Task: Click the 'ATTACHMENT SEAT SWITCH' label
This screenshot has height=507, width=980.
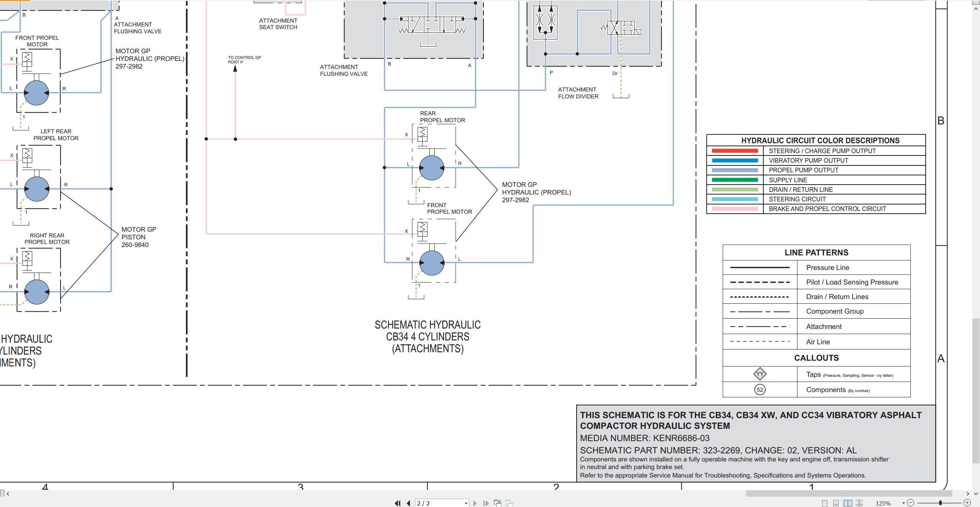Action: point(278,24)
